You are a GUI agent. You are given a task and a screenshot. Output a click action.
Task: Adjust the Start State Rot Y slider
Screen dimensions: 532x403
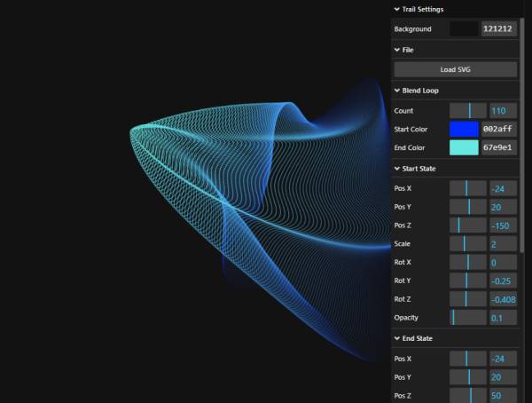click(x=467, y=281)
